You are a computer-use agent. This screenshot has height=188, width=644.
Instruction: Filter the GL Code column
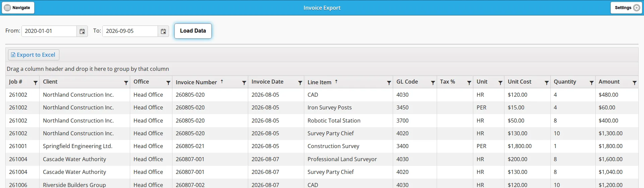[433, 83]
